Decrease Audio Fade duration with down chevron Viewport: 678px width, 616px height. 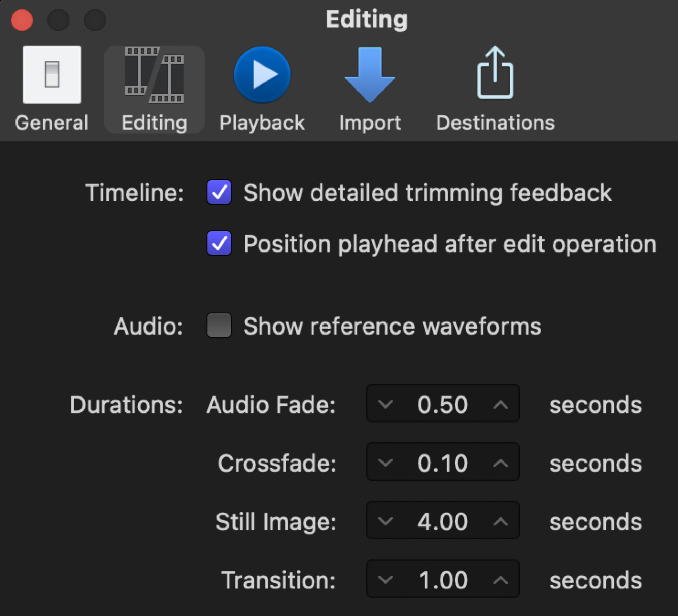(385, 404)
